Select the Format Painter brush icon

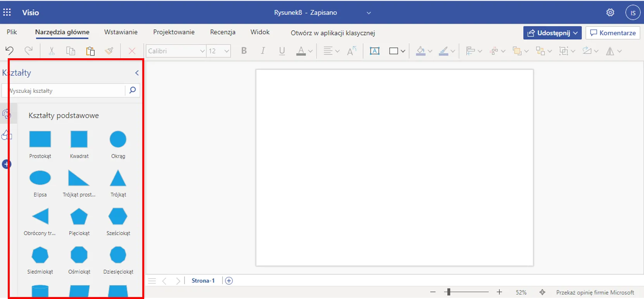tap(109, 51)
